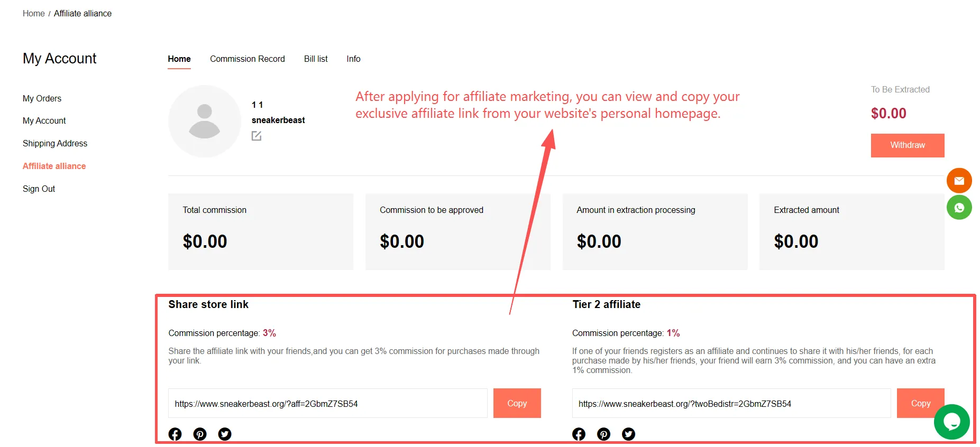Open the green live chat bubble
980x447 pixels.
951,422
